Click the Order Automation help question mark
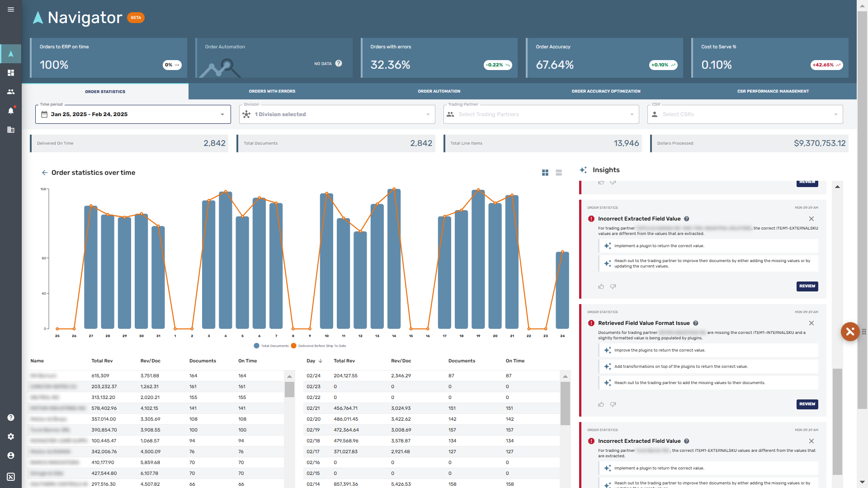 pyautogui.click(x=339, y=63)
